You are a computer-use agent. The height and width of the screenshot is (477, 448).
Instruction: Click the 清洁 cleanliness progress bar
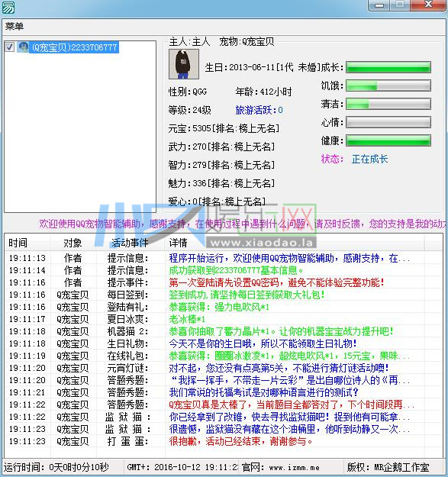coord(388,104)
